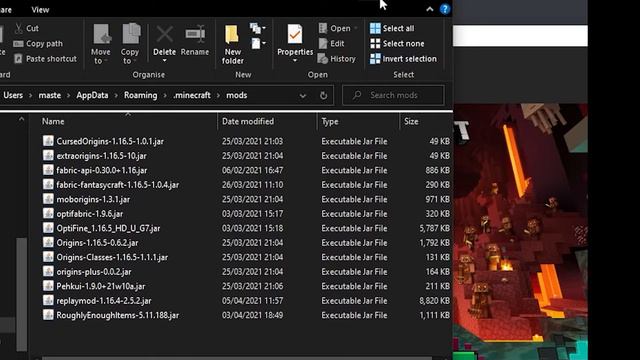Select the file origins-plus-0.0.2.jar
The width and height of the screenshot is (640, 360).
94,271
